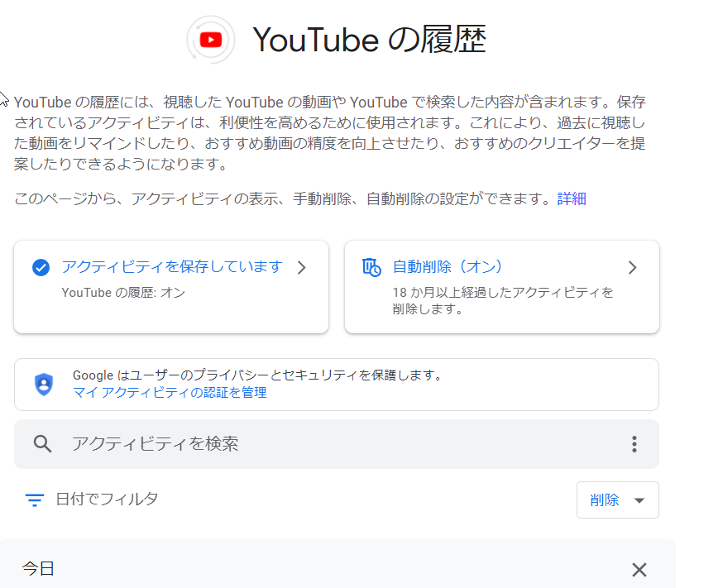Click the magnifying glass search icon
This screenshot has height=588, width=718.
point(42,444)
